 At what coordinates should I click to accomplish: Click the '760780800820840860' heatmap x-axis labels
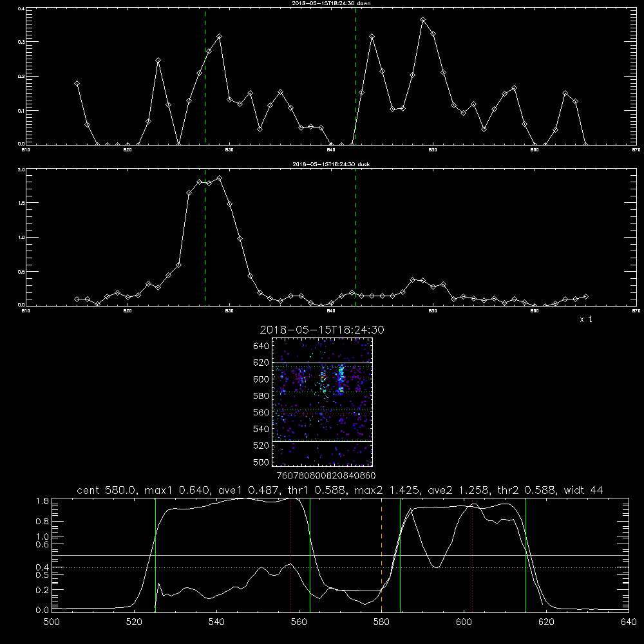click(x=326, y=476)
